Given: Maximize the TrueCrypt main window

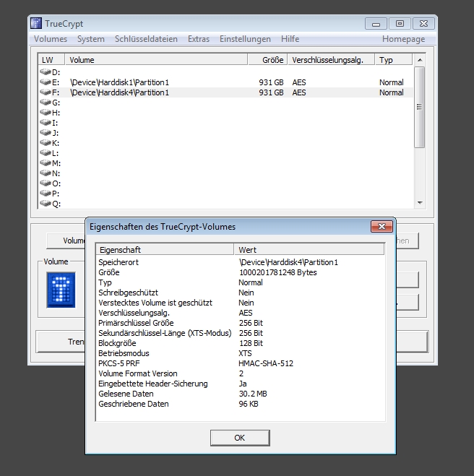Looking at the screenshot, I should pos(400,24).
